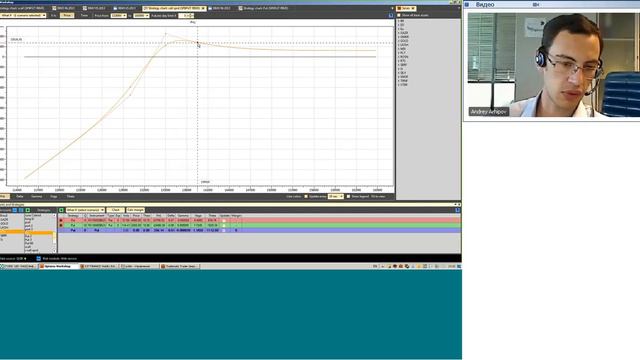
Task: Open the Price-from value dropdown
Action: pyautogui.click(x=118, y=16)
